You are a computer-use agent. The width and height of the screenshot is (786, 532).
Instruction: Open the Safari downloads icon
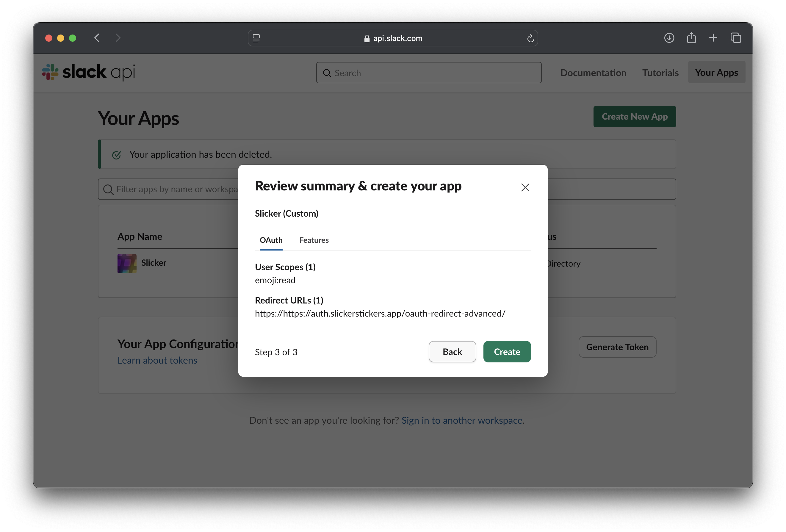point(669,38)
